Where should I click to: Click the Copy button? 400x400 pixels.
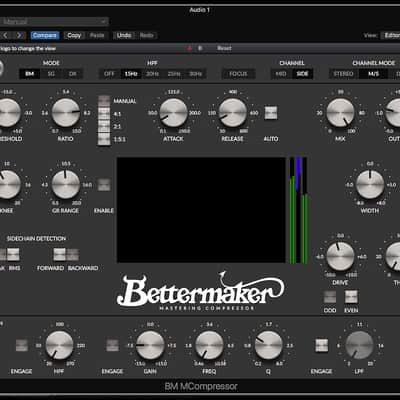click(74, 35)
